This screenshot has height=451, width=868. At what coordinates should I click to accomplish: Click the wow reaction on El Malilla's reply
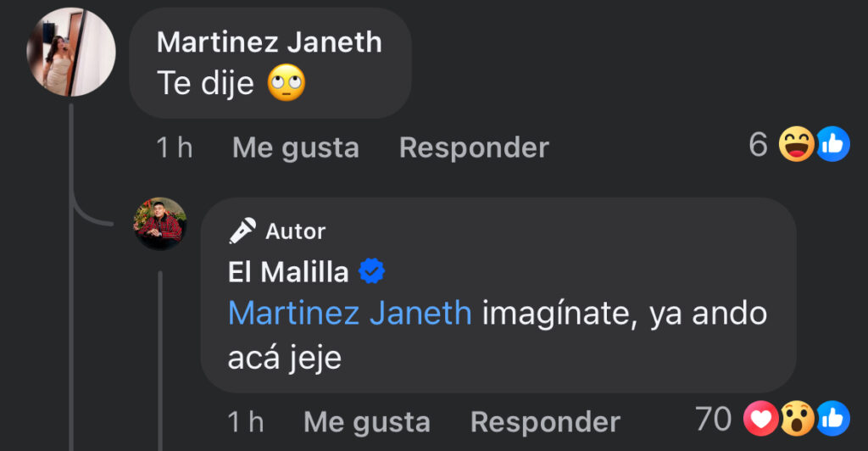click(x=797, y=419)
